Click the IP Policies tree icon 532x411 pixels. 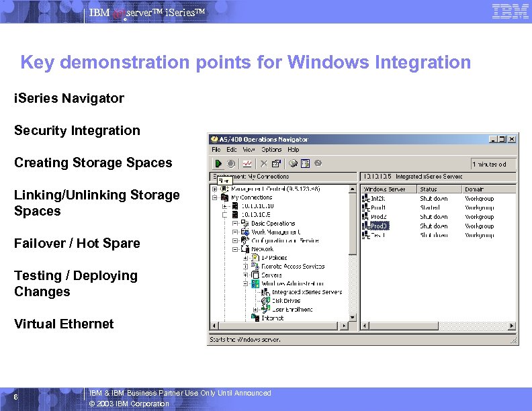[x=255, y=257]
